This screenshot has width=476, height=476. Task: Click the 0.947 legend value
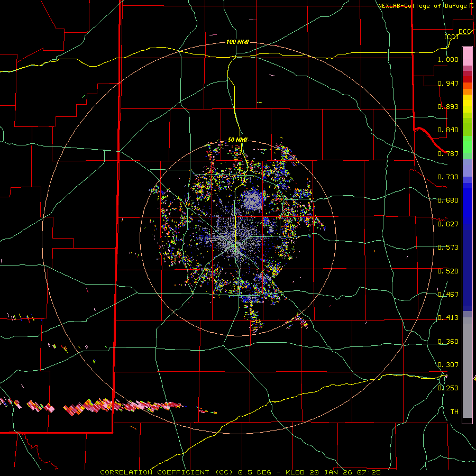tap(448, 83)
